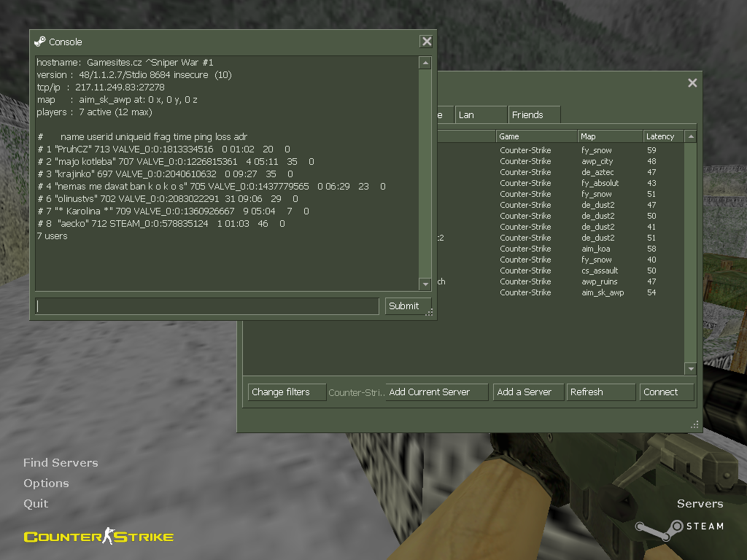Click server list scroll up arrow
Image resolution: width=747 pixels, height=560 pixels.
[690, 136]
